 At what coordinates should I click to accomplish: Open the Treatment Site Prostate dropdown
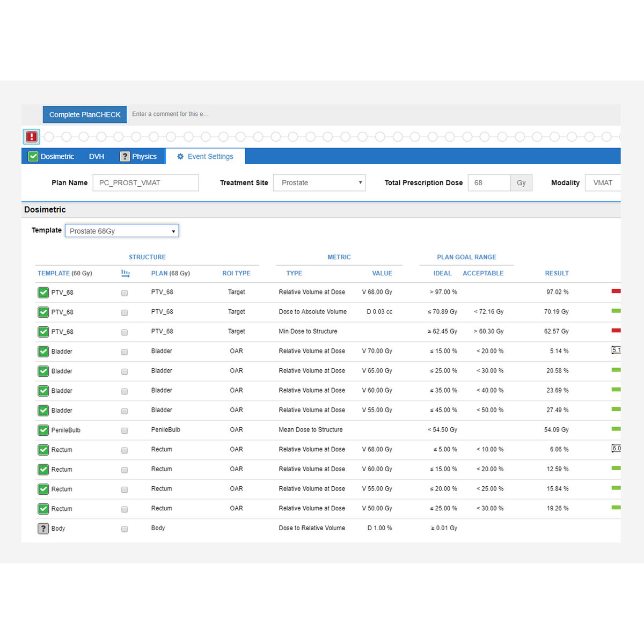point(319,182)
